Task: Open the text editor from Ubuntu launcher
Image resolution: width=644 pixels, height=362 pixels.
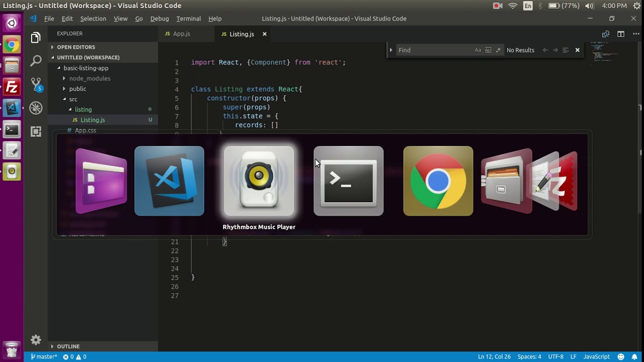Action: coord(12,150)
